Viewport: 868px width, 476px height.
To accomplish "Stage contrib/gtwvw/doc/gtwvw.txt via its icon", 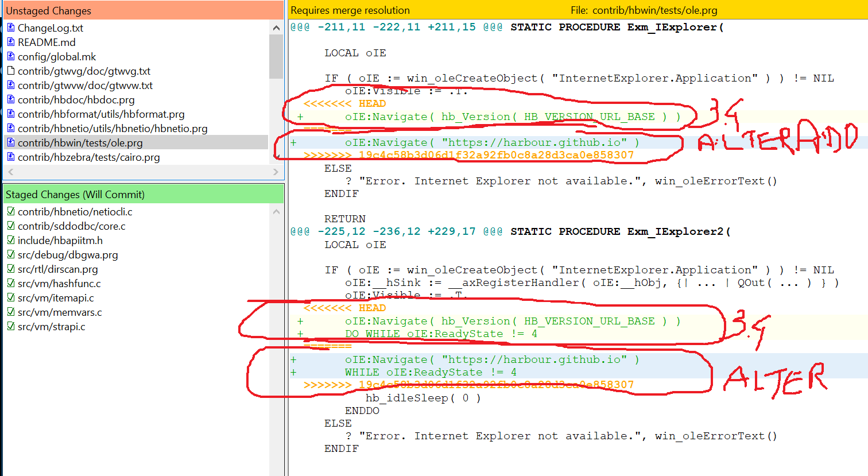I will click(x=10, y=85).
